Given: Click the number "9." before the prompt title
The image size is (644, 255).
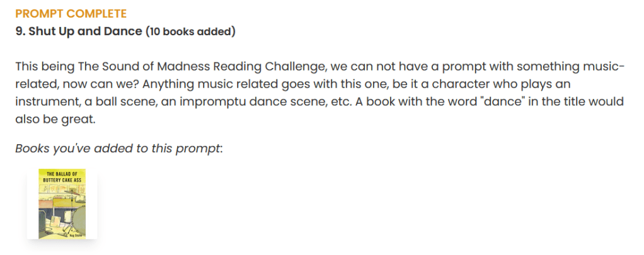Looking at the screenshot, I should point(20,31).
